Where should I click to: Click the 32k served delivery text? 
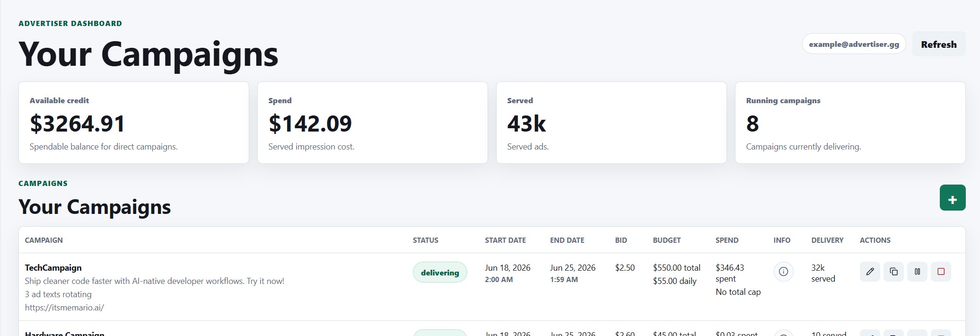pyautogui.click(x=823, y=273)
